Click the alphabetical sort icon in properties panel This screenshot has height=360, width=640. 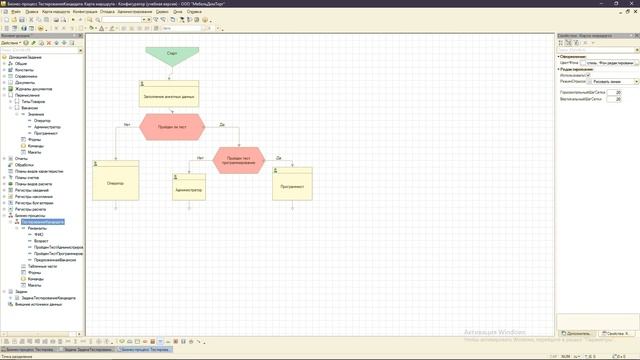pos(569,43)
